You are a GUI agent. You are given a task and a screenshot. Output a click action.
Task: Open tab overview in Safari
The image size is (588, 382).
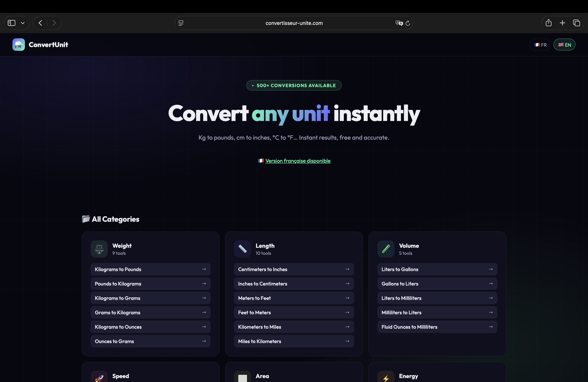point(577,23)
